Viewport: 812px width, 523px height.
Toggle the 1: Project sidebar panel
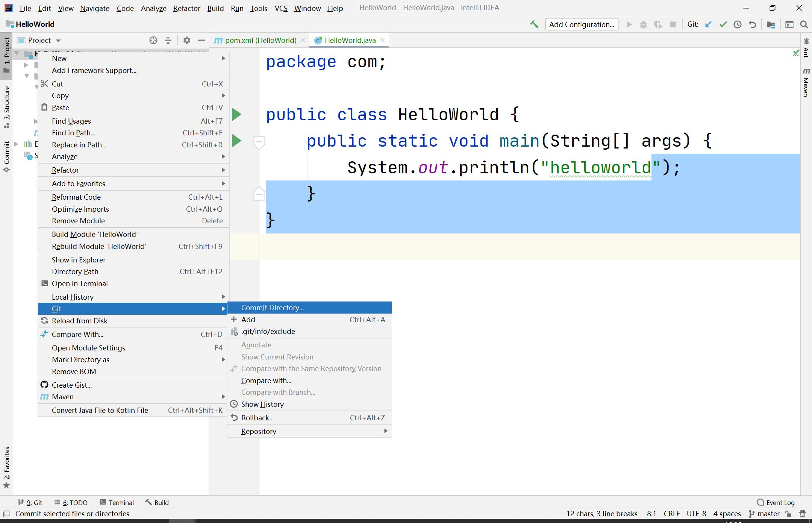click(x=6, y=56)
